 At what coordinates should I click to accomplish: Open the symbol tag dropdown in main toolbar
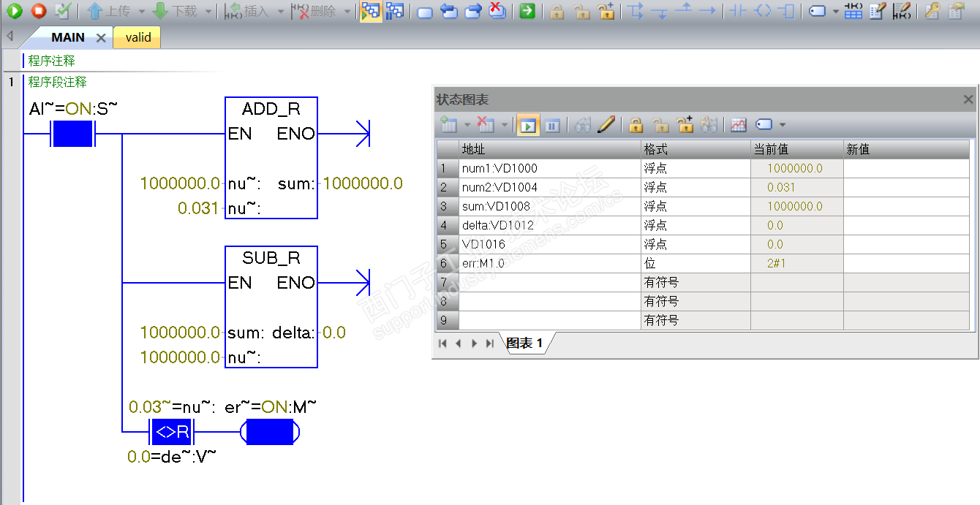click(x=836, y=12)
